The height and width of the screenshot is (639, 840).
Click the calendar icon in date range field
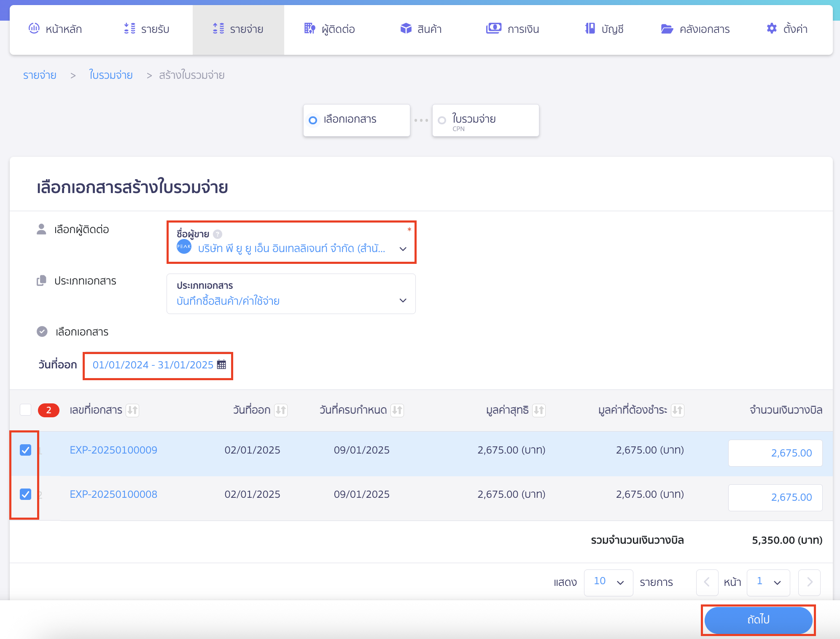(x=221, y=365)
